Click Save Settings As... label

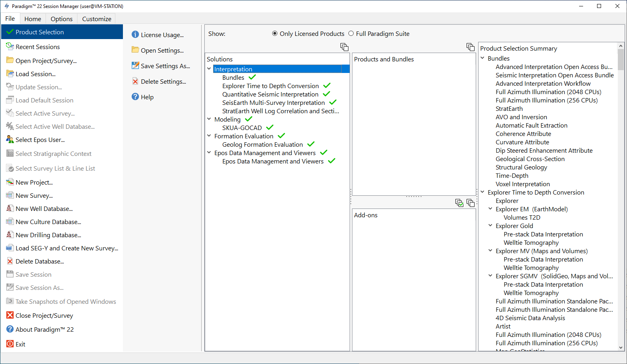point(165,66)
